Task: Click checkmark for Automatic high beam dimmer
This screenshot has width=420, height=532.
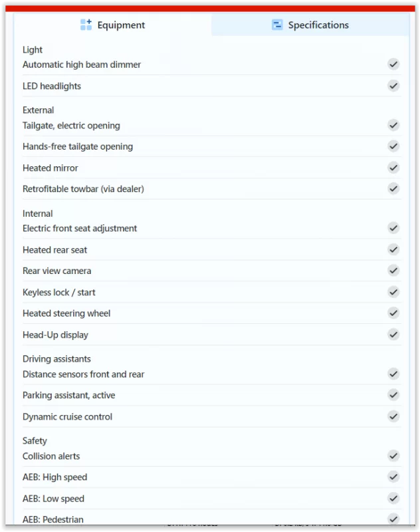Action: coord(393,65)
